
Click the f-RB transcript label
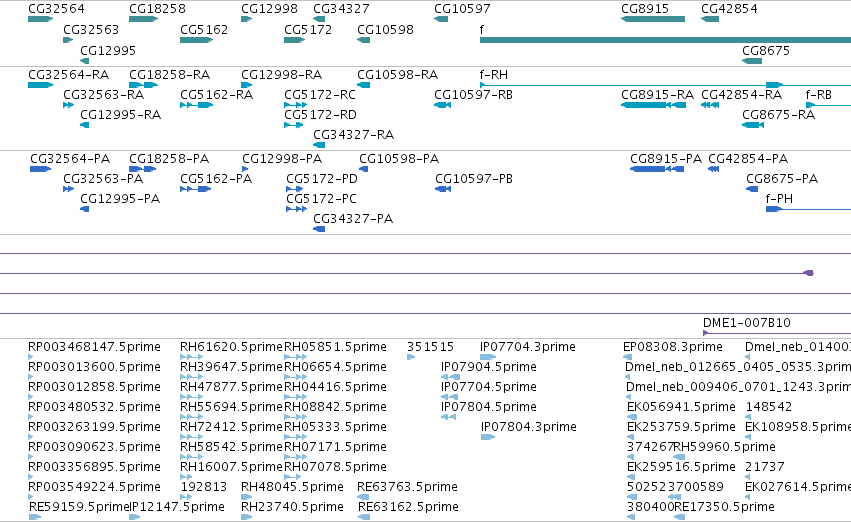[x=818, y=95]
